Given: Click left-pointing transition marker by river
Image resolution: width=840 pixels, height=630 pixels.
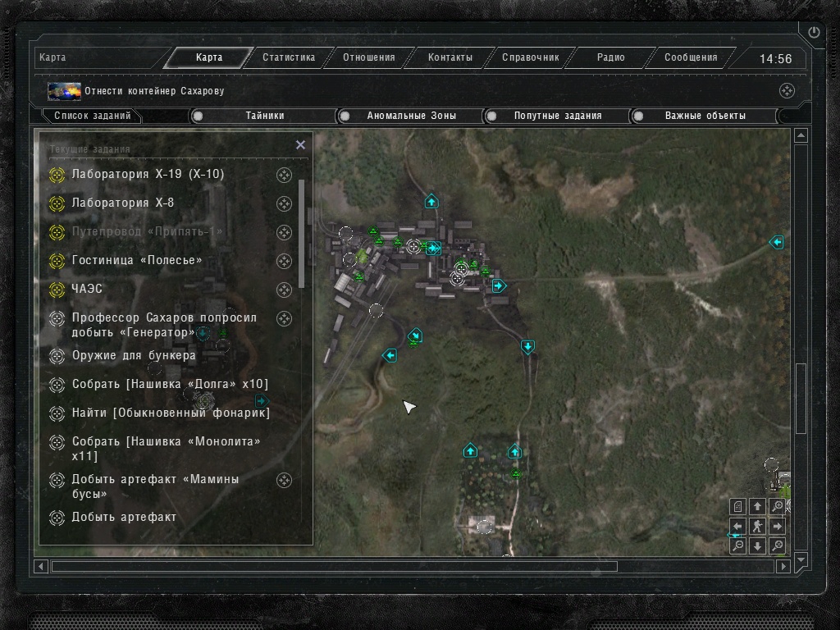Looking at the screenshot, I should [x=390, y=354].
